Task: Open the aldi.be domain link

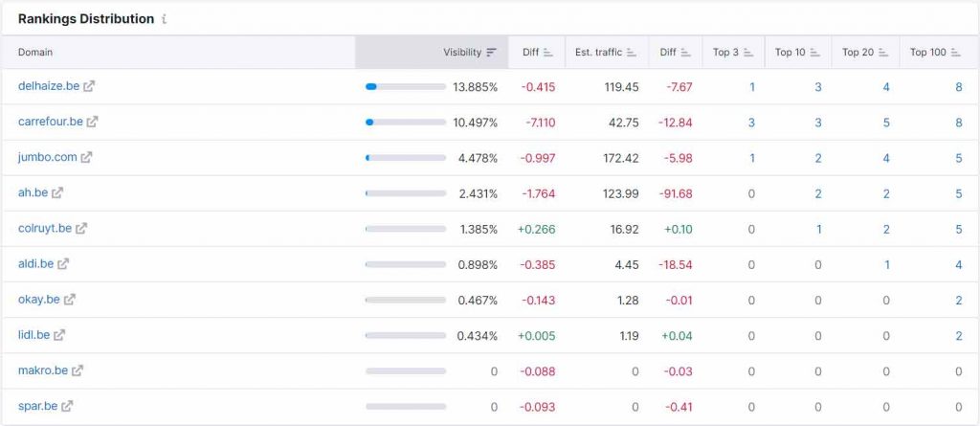Action: [x=35, y=264]
